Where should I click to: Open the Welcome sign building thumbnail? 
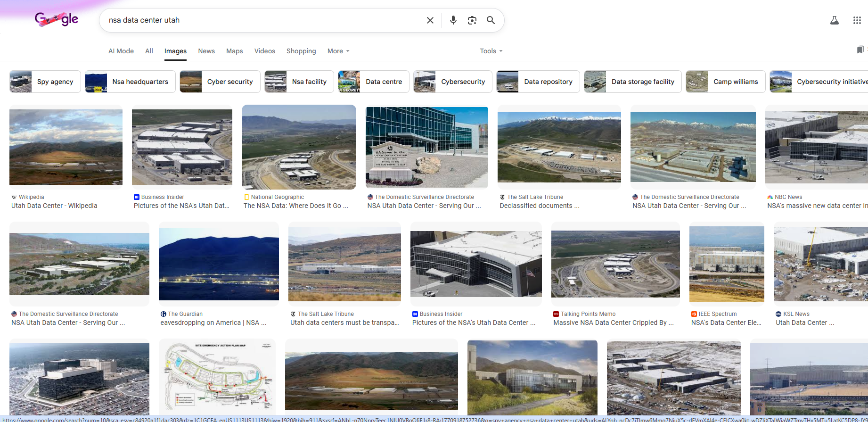tap(427, 147)
